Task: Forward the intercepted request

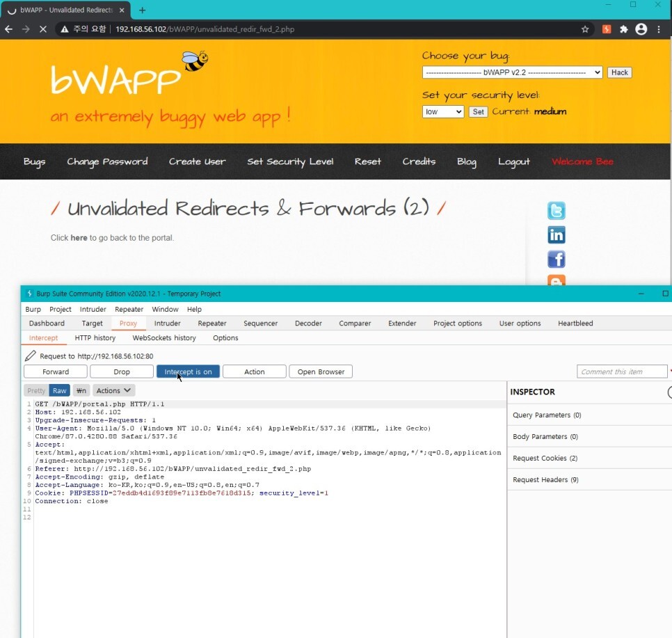Action: coord(56,372)
